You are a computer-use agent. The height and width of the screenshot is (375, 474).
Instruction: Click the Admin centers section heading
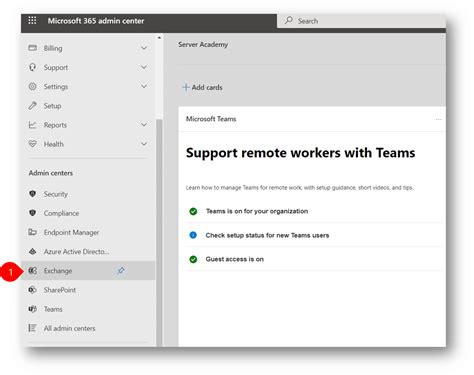point(51,173)
